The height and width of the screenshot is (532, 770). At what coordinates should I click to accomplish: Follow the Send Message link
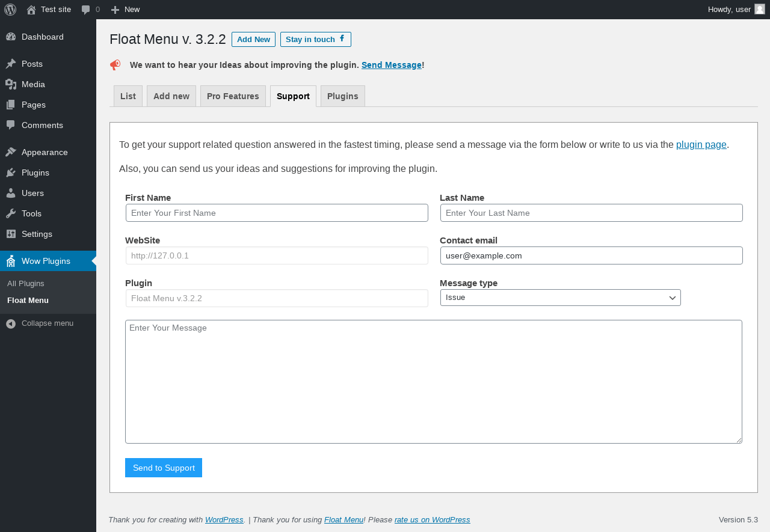click(392, 65)
